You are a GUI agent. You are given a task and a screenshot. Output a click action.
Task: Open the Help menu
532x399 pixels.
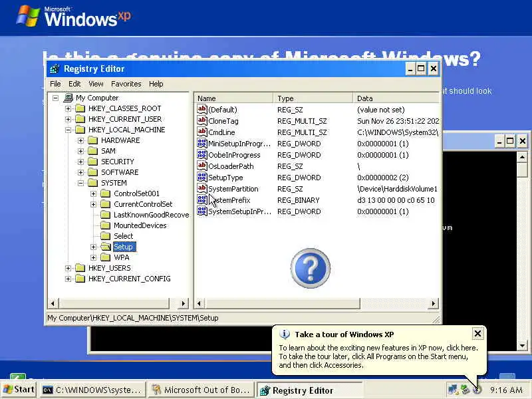[x=156, y=84]
